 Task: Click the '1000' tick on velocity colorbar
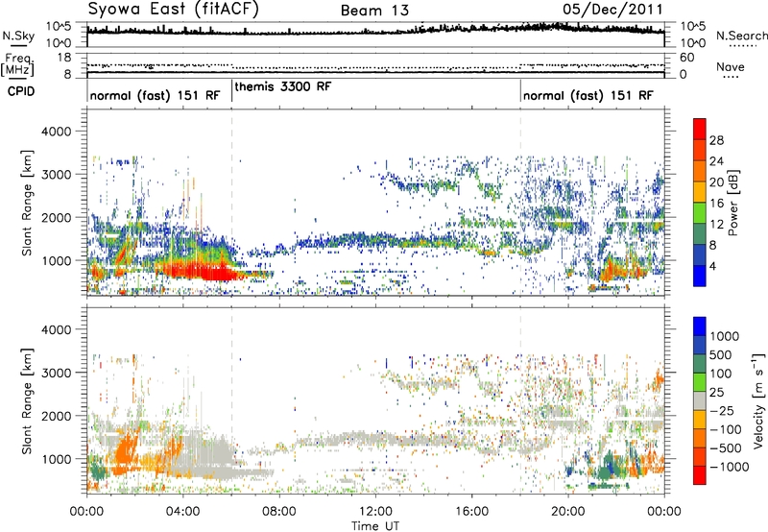[x=725, y=336]
